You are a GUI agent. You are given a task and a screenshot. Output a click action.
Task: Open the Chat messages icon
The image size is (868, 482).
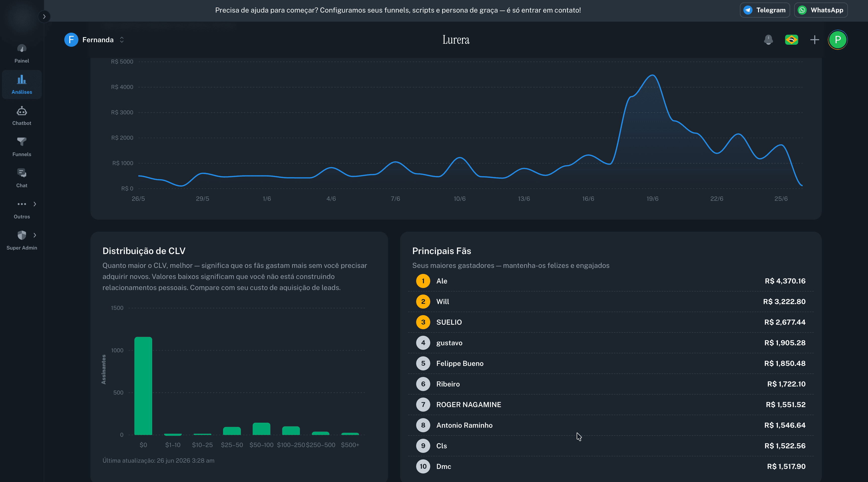click(x=22, y=173)
